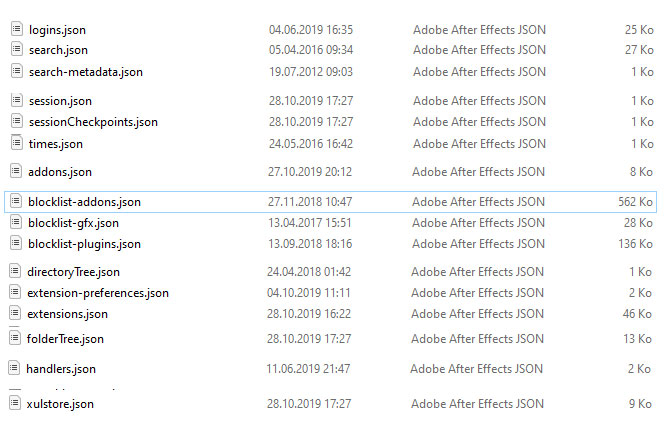
Task: Select extension-preferences.json file name
Action: 98,293
